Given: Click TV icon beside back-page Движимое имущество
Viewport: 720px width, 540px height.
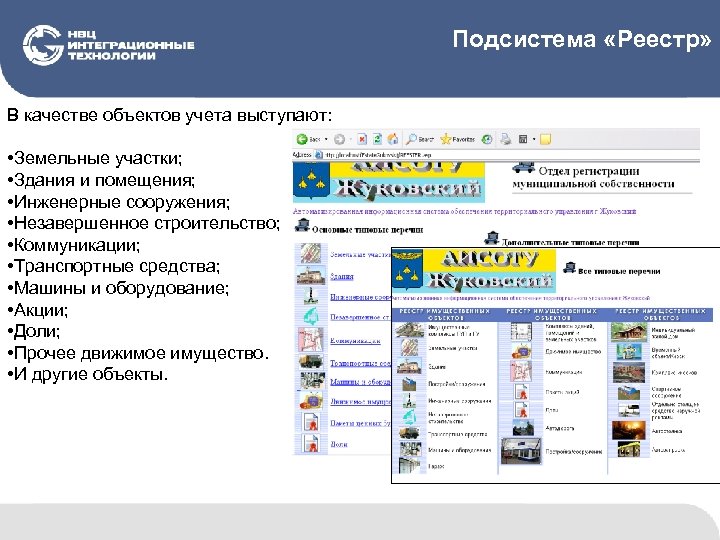Looking at the screenshot, I should coord(311,401).
